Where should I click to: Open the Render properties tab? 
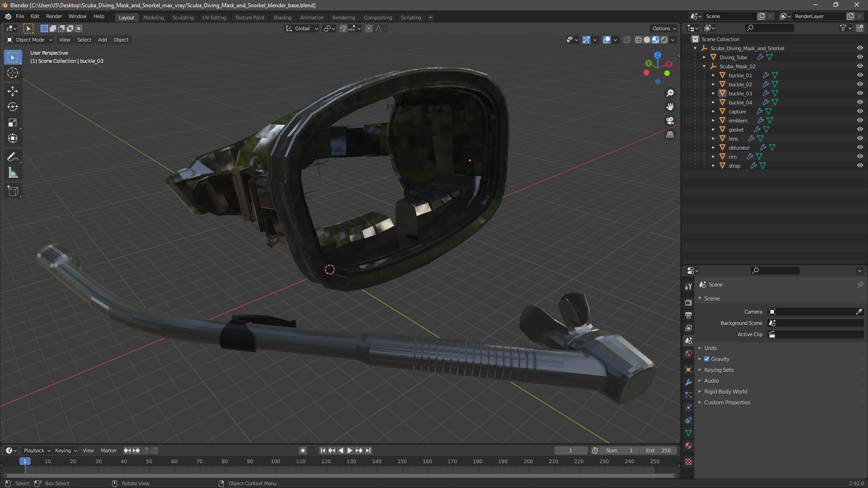pos(689,302)
